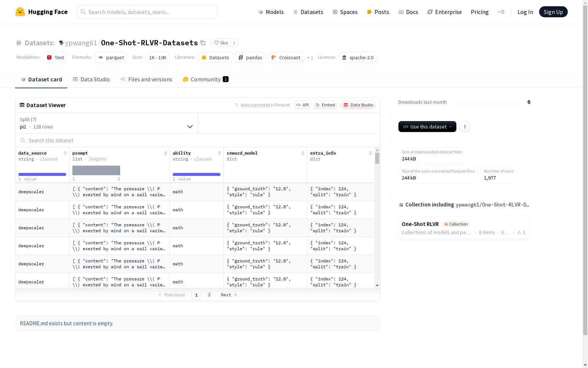Click the Datasets library tag
Viewport: 588px width, 368px height.
point(215,57)
